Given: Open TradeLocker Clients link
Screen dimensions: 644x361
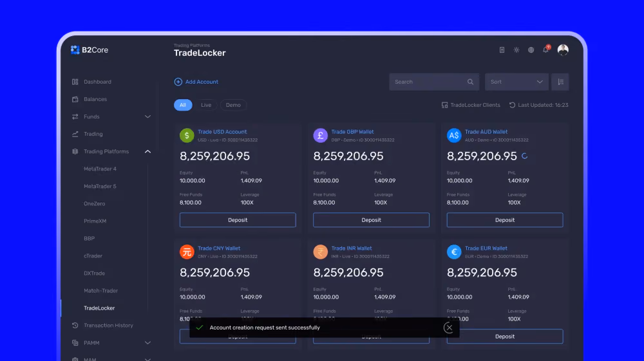Looking at the screenshot, I should pos(471,105).
